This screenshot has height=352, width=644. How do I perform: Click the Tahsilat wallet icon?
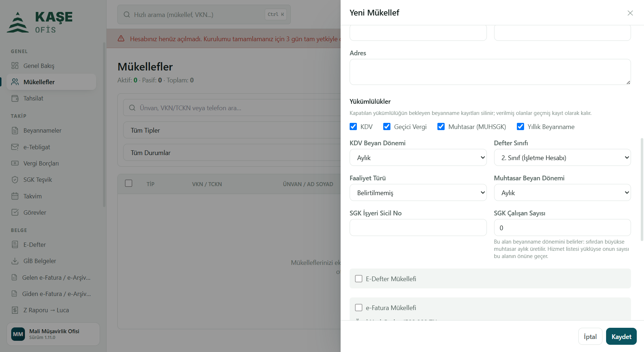tap(15, 98)
